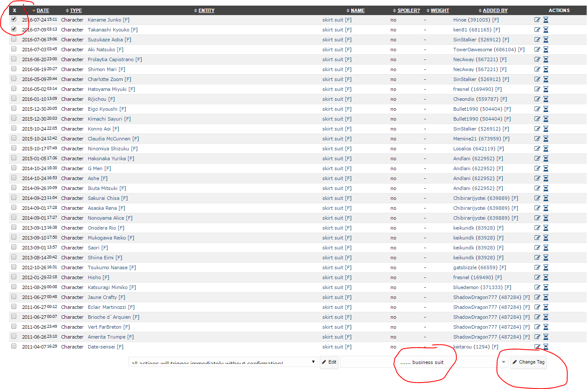The width and height of the screenshot is (588, 389).
Task: Click the hourglass icon for Date-sensei row
Action: click(x=546, y=347)
